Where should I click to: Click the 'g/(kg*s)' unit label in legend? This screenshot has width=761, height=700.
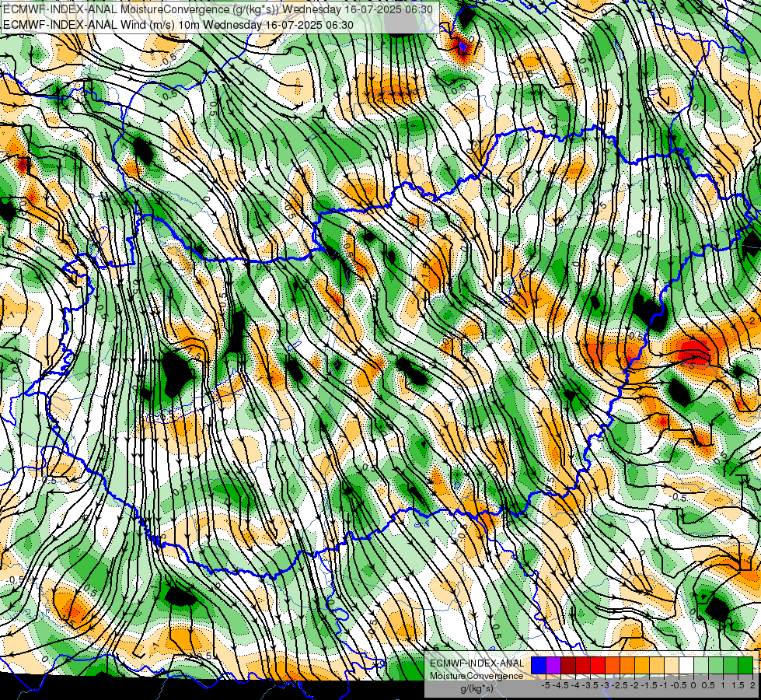pos(476,688)
